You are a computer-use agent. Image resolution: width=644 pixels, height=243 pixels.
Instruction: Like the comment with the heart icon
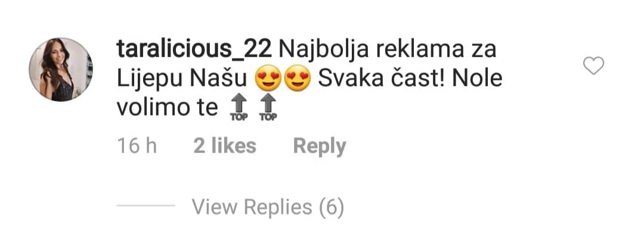(x=594, y=66)
